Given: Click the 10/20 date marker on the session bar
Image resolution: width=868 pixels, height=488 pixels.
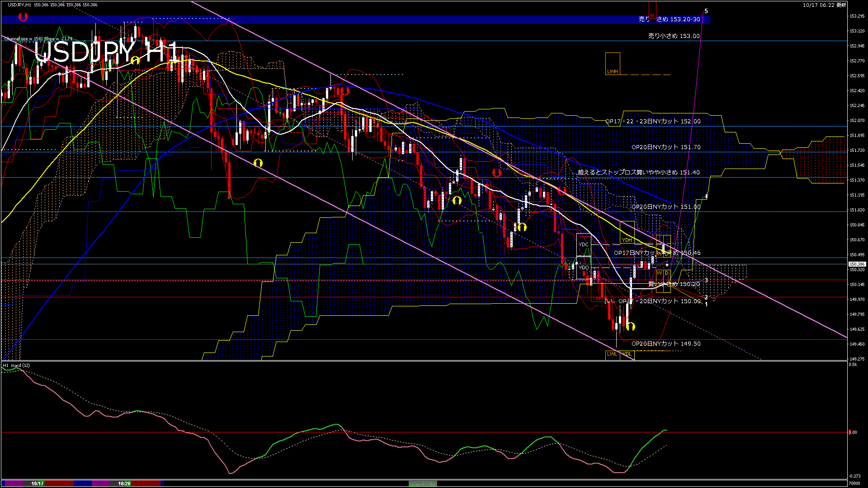Looking at the screenshot, I should (124, 483).
